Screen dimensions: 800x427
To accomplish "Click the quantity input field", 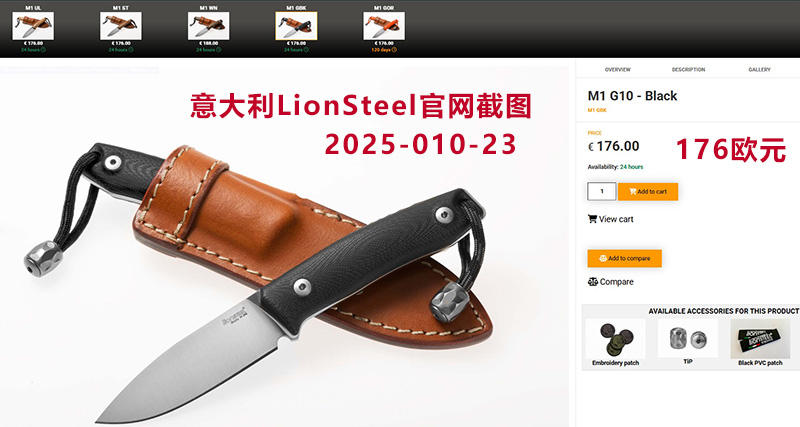I will pyautogui.click(x=602, y=191).
